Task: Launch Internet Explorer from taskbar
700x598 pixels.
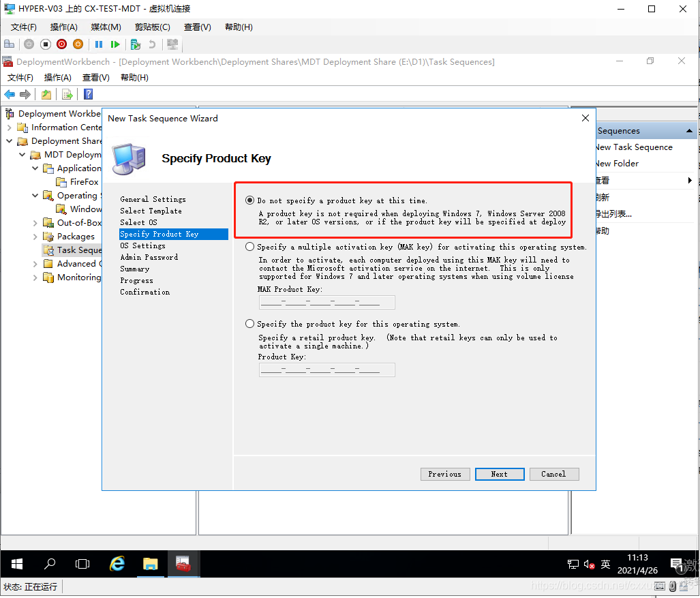Action: [x=117, y=564]
